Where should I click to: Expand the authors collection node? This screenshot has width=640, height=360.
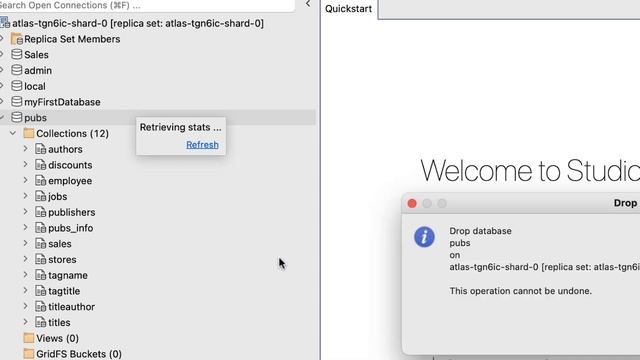25,149
